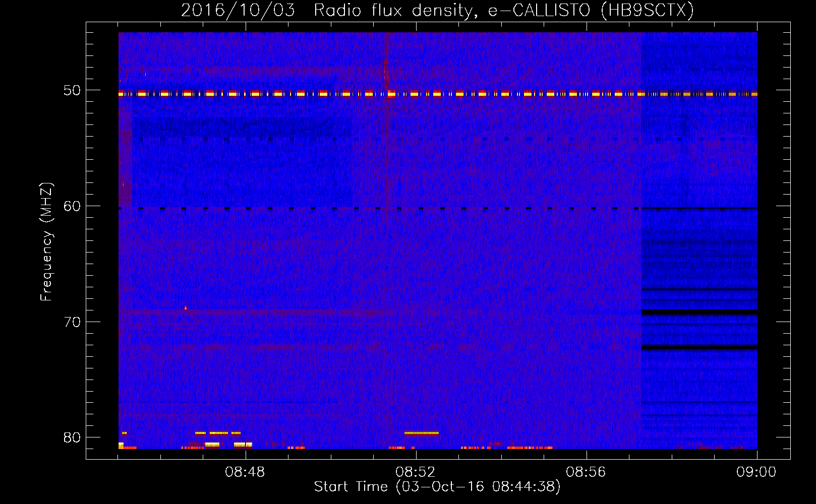Click the bright yellow interference line near 50 MHz
Image resolution: width=816 pixels, height=504 pixels.
tap(438, 94)
